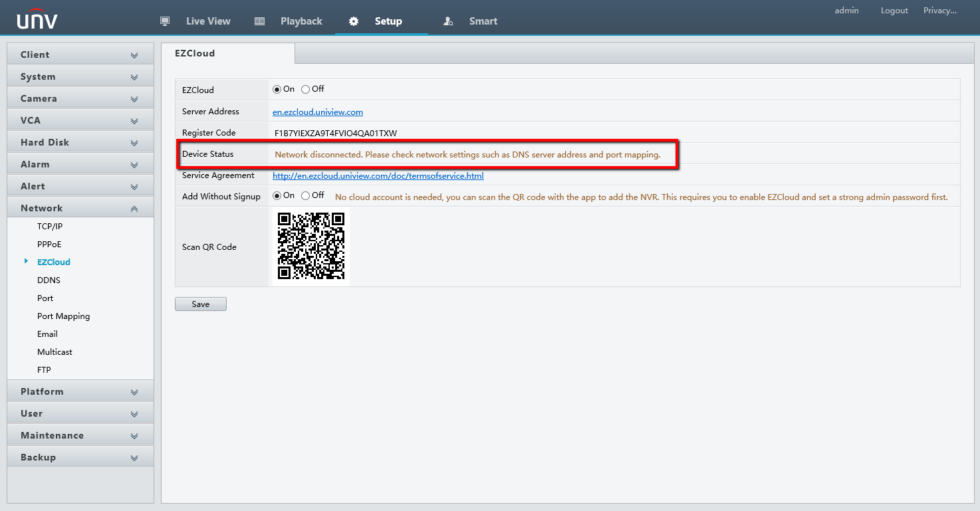Expand the Maintenance section
This screenshot has height=511, width=980.
pos(80,435)
